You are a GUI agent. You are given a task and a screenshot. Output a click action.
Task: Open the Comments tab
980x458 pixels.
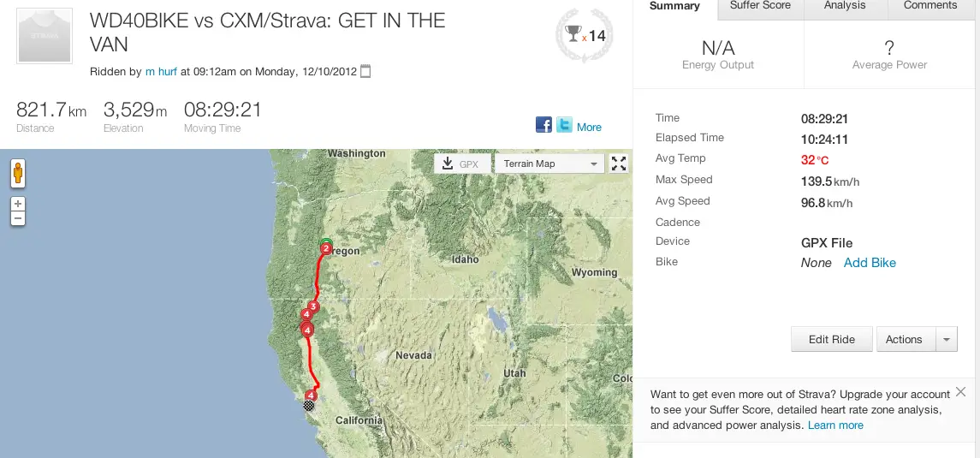point(930,6)
